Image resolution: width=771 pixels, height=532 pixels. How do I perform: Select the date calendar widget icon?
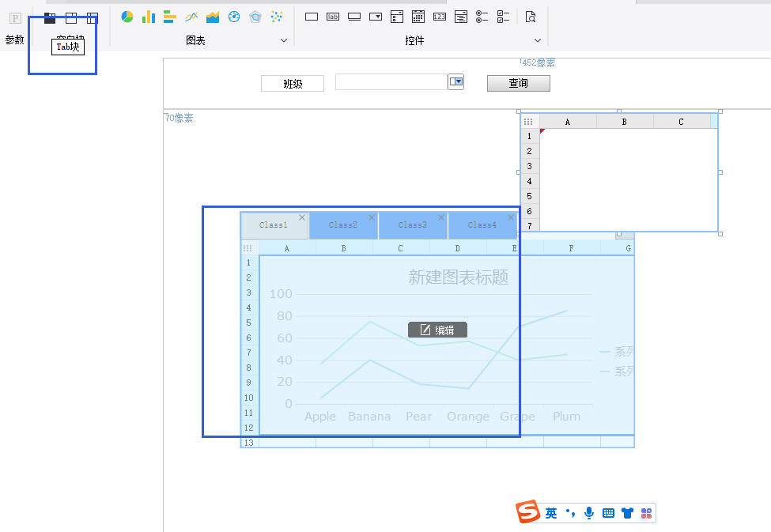click(418, 17)
